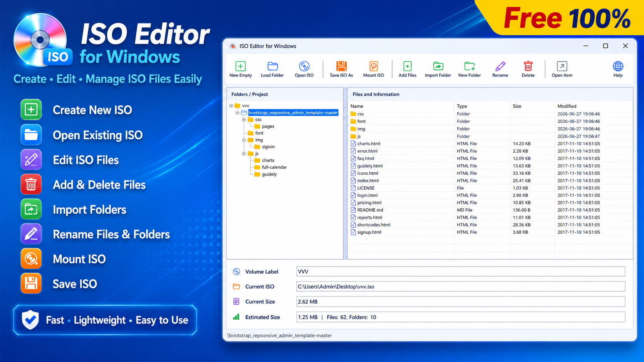Select icons.html in file list
Image resolution: width=644 pixels, height=362 pixels.
click(x=367, y=173)
